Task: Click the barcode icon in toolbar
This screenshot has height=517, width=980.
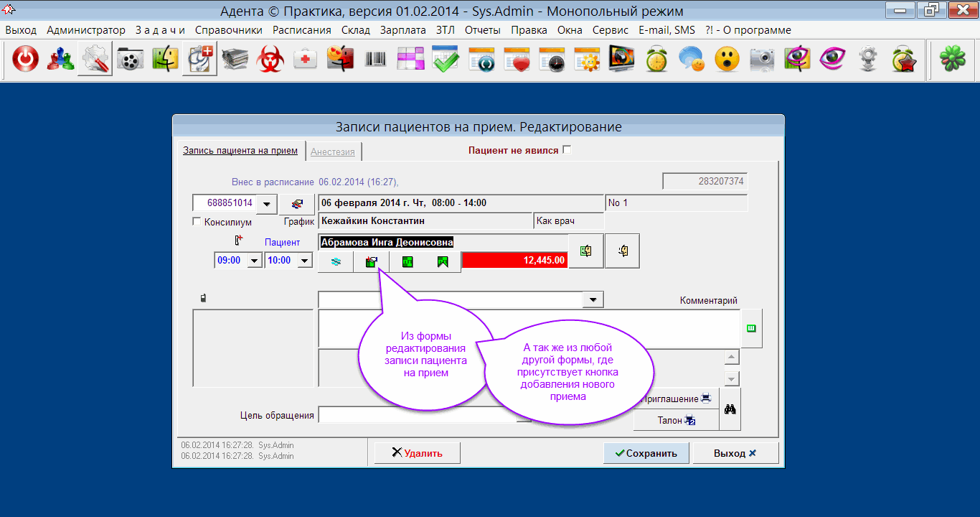Action: pyautogui.click(x=375, y=60)
